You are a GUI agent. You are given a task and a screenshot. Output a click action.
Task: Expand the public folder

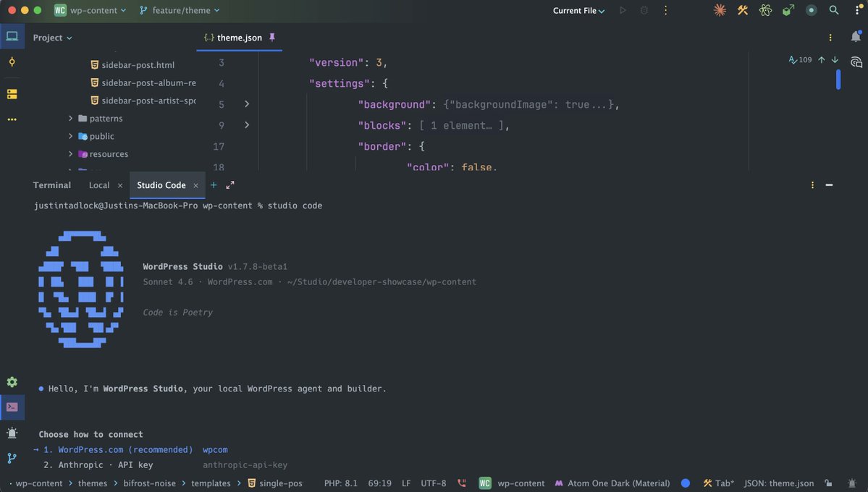[70, 136]
